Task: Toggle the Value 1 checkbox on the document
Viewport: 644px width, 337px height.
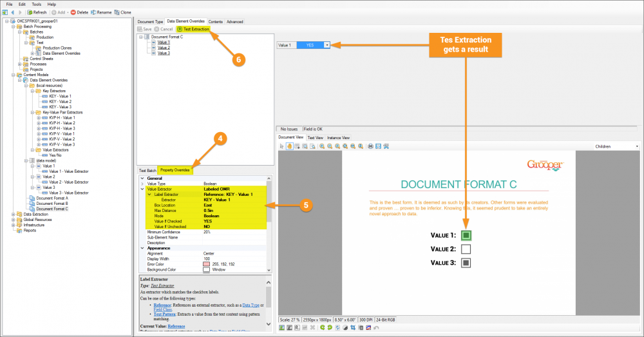Action: 466,235
